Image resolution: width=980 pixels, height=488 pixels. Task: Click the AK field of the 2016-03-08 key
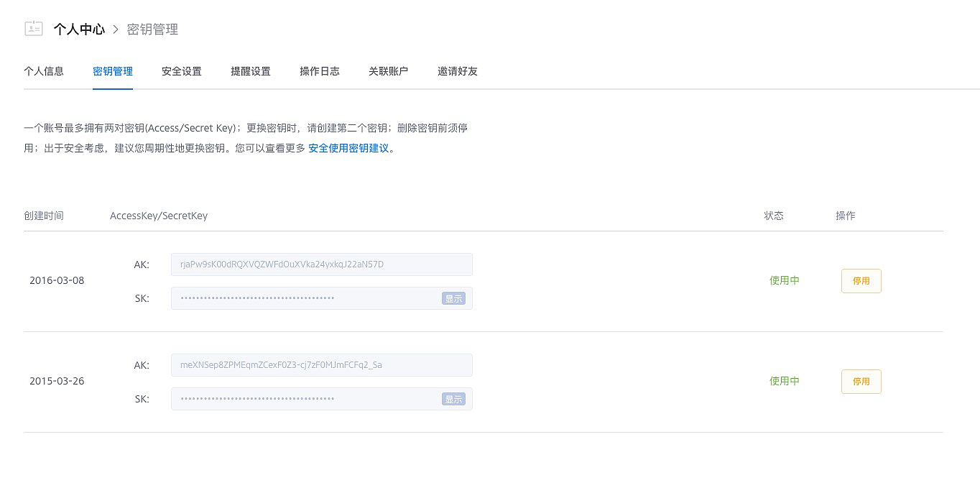[x=321, y=264]
